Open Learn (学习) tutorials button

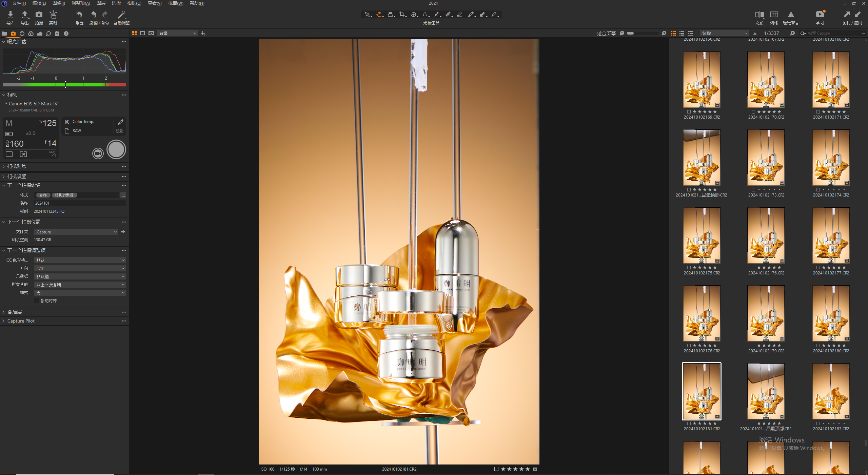[x=820, y=15]
